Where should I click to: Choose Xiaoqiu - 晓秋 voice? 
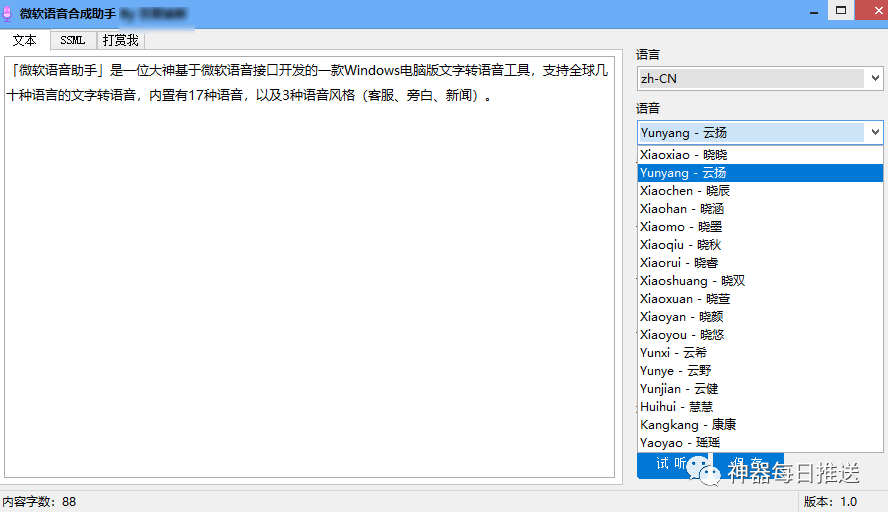pos(760,245)
